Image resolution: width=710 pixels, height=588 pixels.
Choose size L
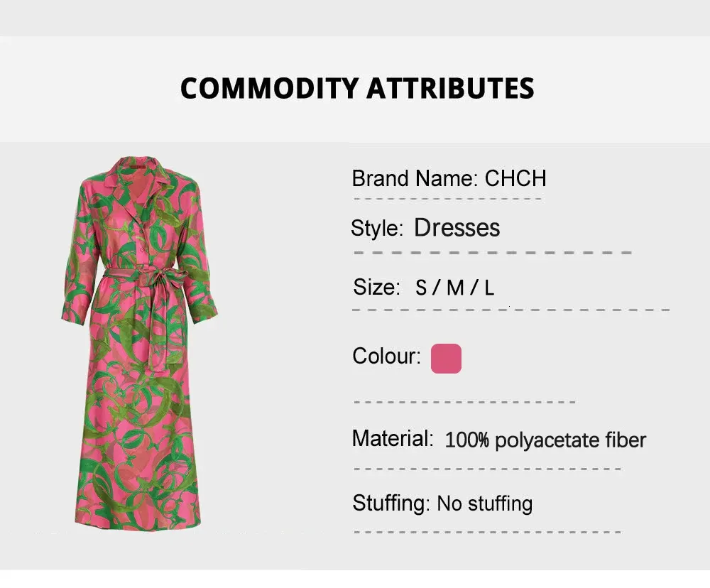(x=489, y=288)
